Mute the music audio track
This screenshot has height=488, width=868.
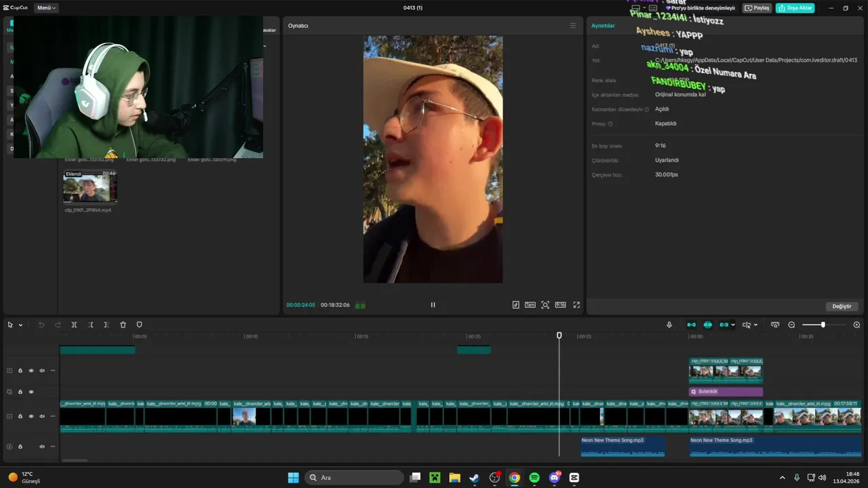(42, 447)
